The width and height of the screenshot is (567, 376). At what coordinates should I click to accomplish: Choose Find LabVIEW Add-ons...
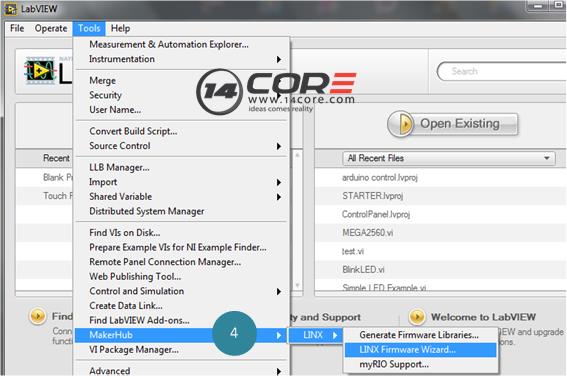(x=181, y=320)
